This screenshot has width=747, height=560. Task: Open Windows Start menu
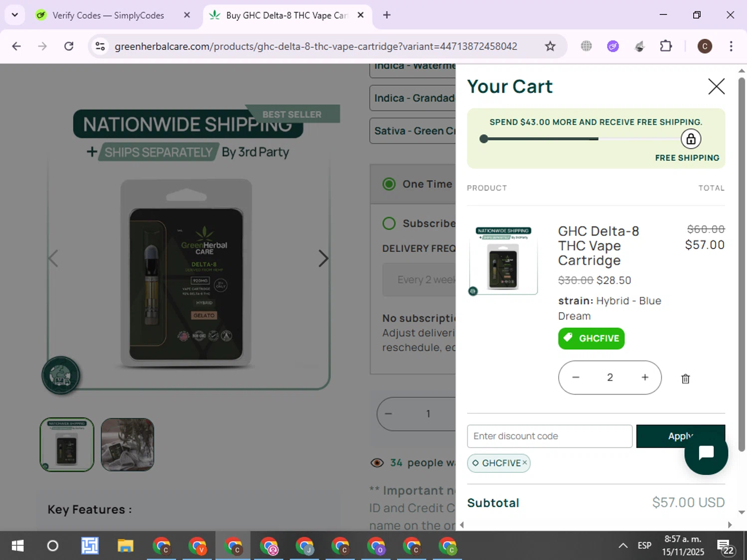(17, 546)
